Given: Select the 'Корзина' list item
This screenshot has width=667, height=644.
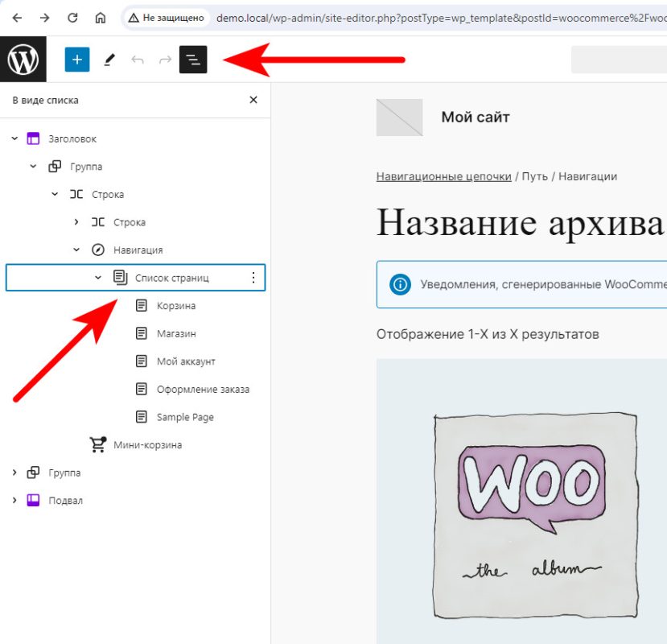Looking at the screenshot, I should (176, 306).
